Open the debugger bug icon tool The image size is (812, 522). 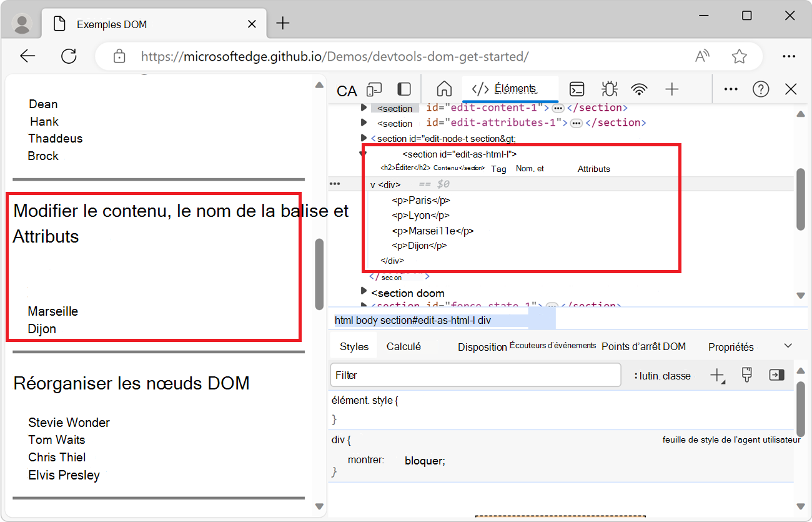pyautogui.click(x=609, y=89)
